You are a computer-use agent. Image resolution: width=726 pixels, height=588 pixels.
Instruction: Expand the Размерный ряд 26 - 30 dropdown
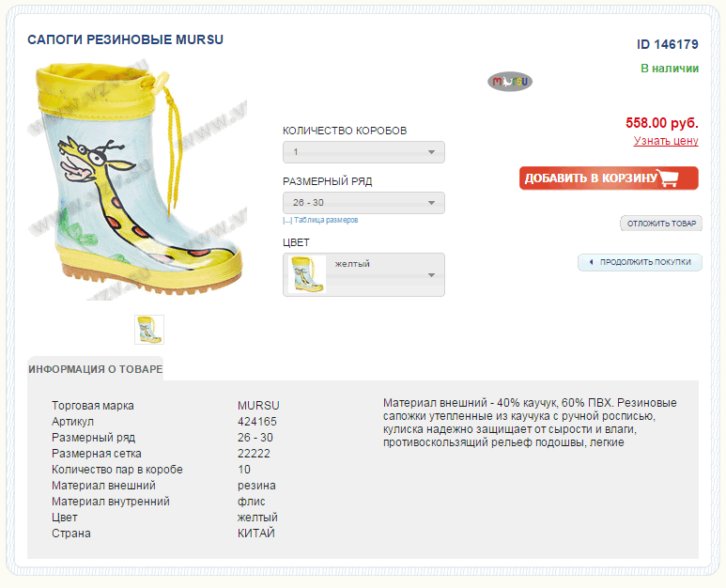(363, 203)
